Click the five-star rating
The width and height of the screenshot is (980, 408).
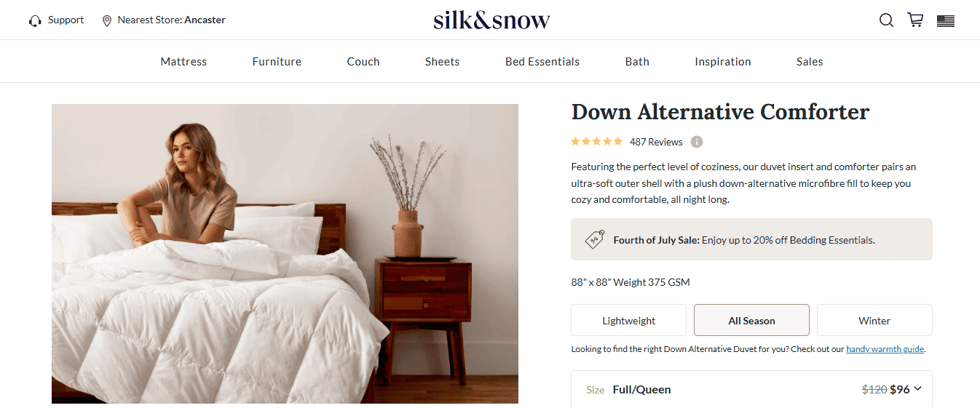pos(597,141)
